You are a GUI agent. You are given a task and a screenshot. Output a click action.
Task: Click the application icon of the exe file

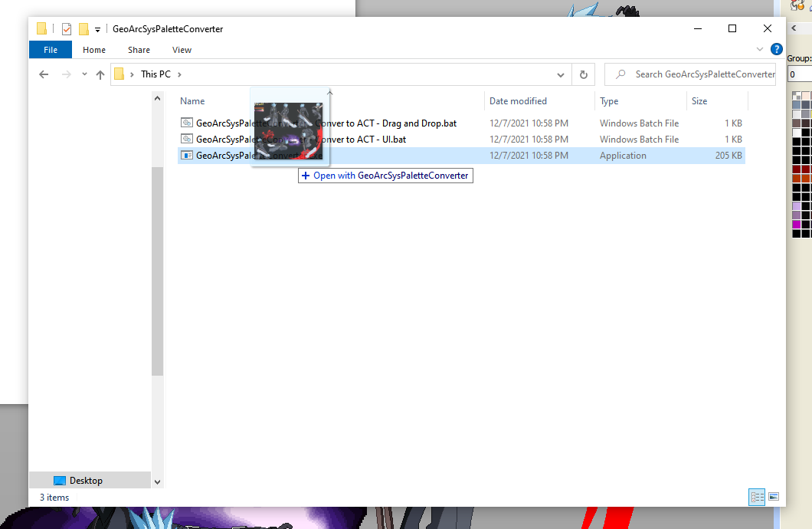point(187,156)
